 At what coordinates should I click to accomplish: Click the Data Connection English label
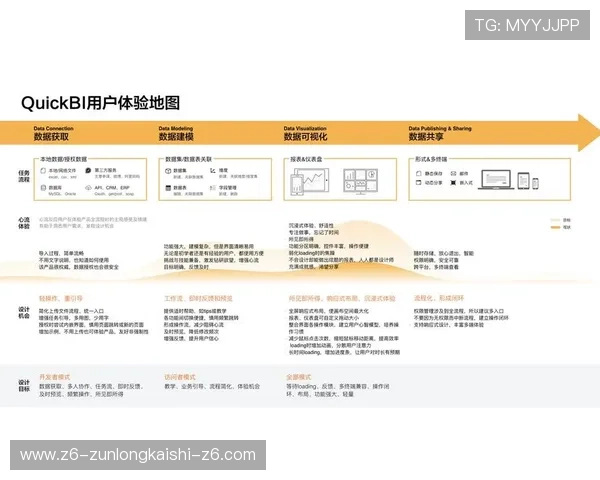[54, 129]
